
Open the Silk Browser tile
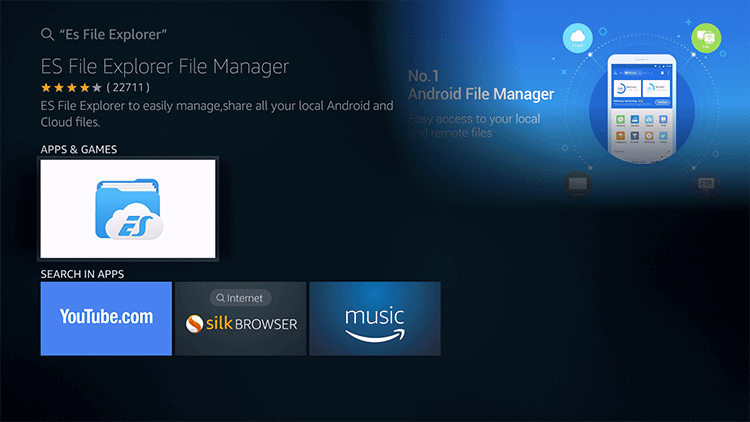[241, 318]
